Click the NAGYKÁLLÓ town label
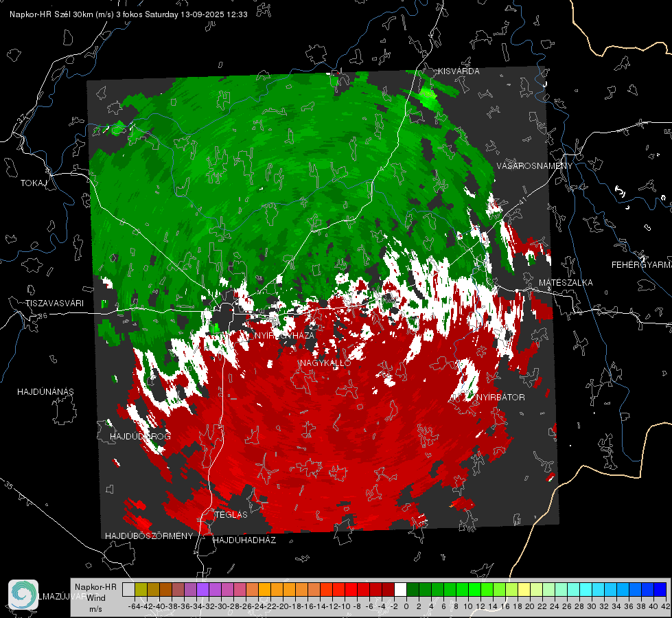The image size is (672, 618). coord(325,363)
